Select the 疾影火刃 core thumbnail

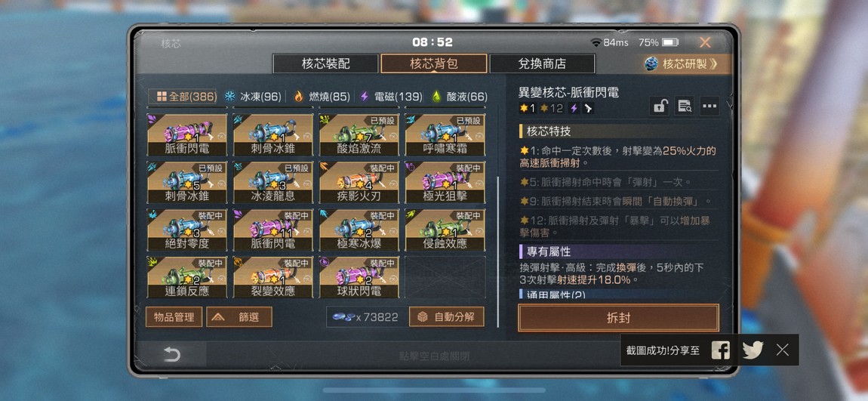click(x=359, y=182)
